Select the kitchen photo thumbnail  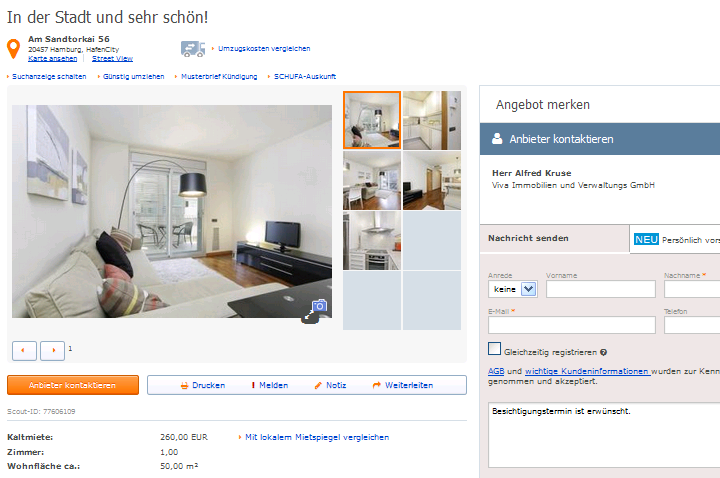coord(432,120)
